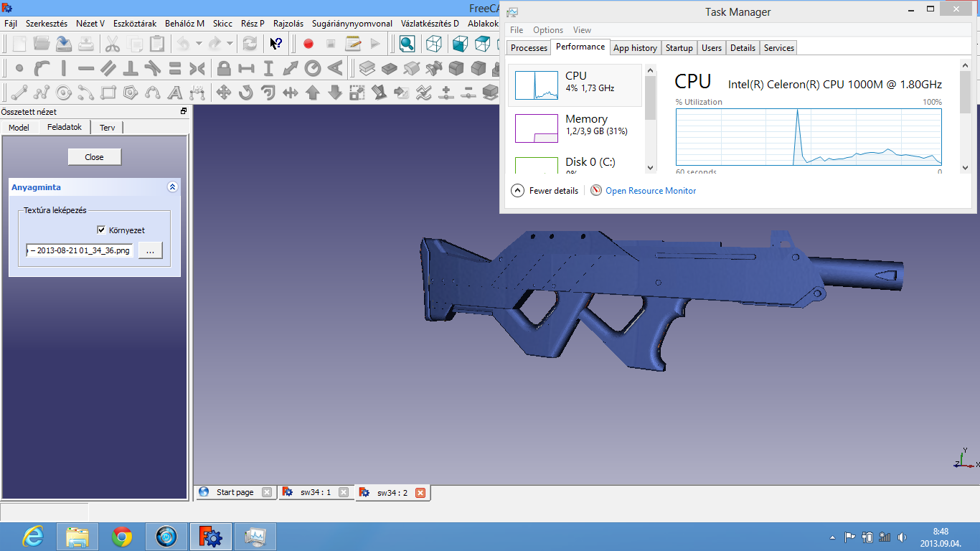Switch to the sw34 : 1 document tab
This screenshot has width=980, height=551.
[316, 492]
